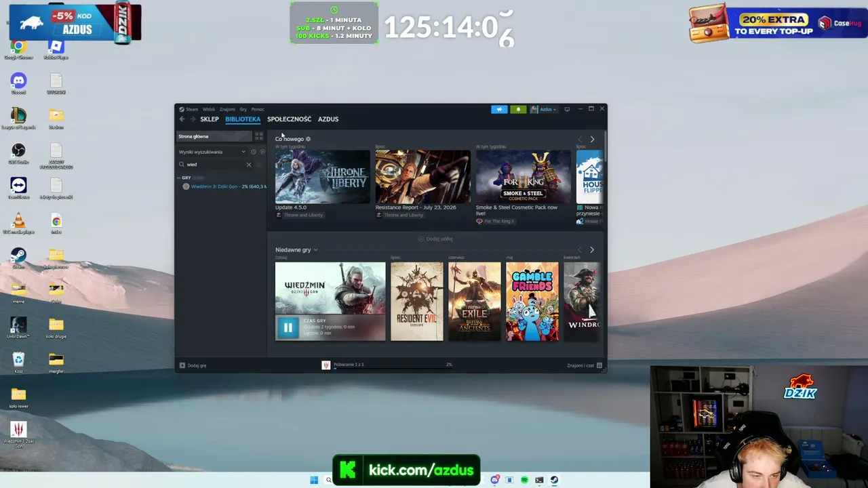Open the Widok menu
The height and width of the screenshot is (488, 868).
tap(209, 109)
